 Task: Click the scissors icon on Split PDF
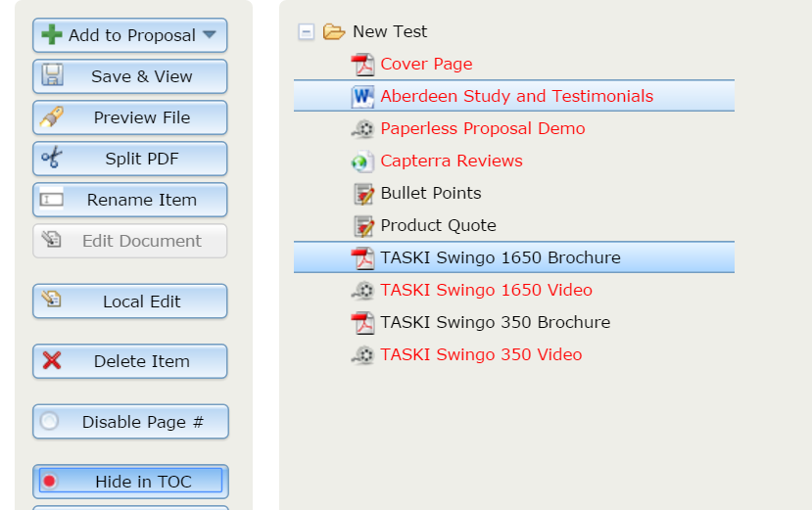click(x=52, y=158)
